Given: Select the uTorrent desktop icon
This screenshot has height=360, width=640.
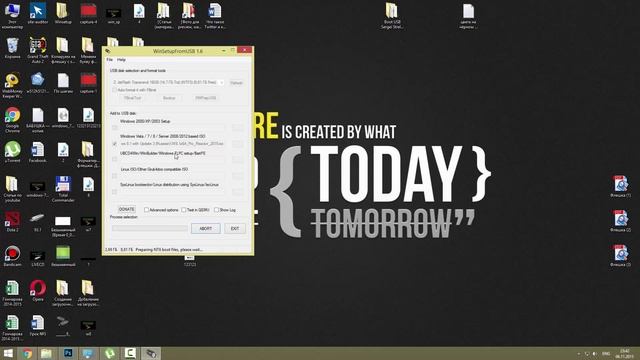Looking at the screenshot, I should tap(12, 152).
